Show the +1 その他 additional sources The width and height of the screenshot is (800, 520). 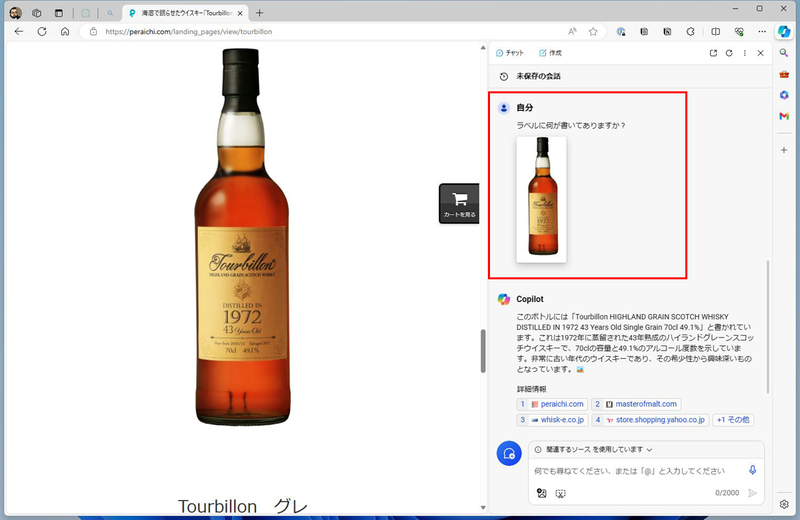(733, 420)
